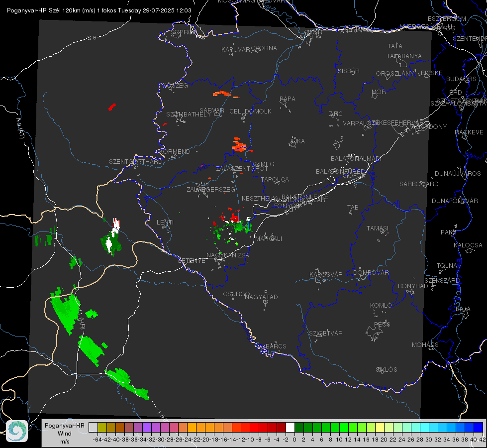Click the gray swatch at the legend start

[93, 427]
